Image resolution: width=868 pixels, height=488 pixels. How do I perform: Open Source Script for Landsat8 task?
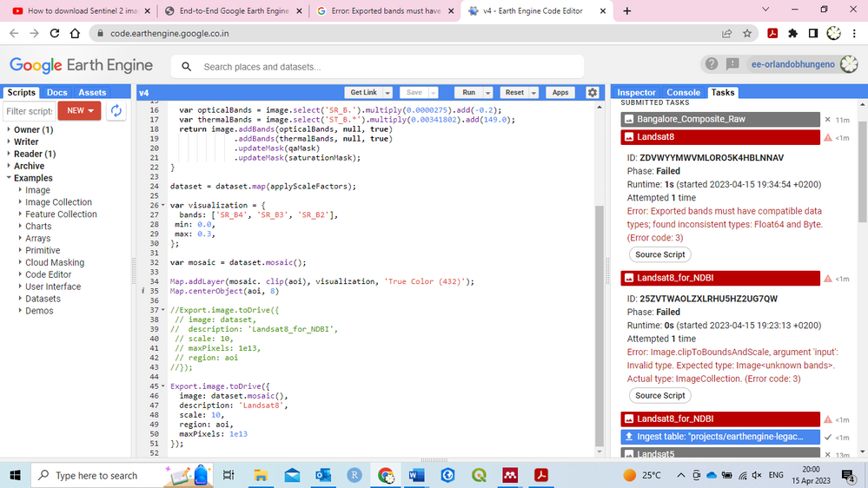659,254
